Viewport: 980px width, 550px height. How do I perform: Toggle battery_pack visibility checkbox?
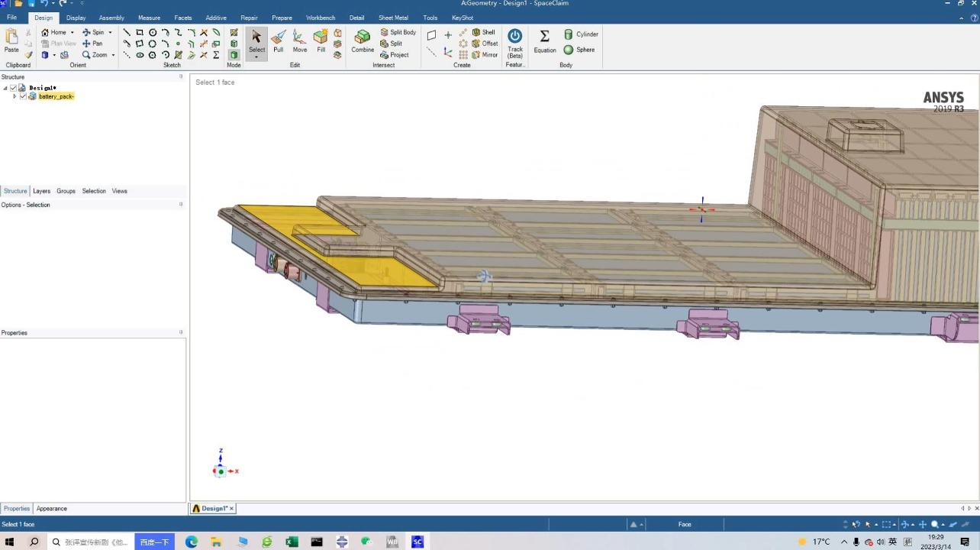[23, 96]
